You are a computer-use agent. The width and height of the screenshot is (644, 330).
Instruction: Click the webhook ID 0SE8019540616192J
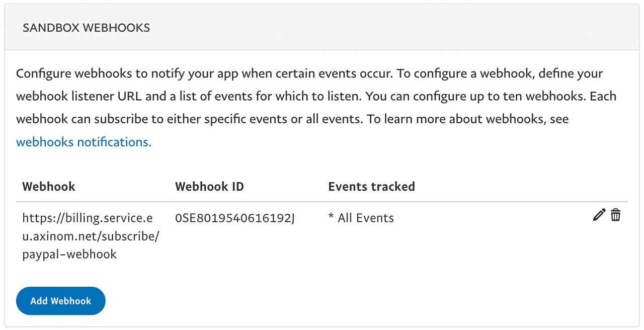pos(235,218)
